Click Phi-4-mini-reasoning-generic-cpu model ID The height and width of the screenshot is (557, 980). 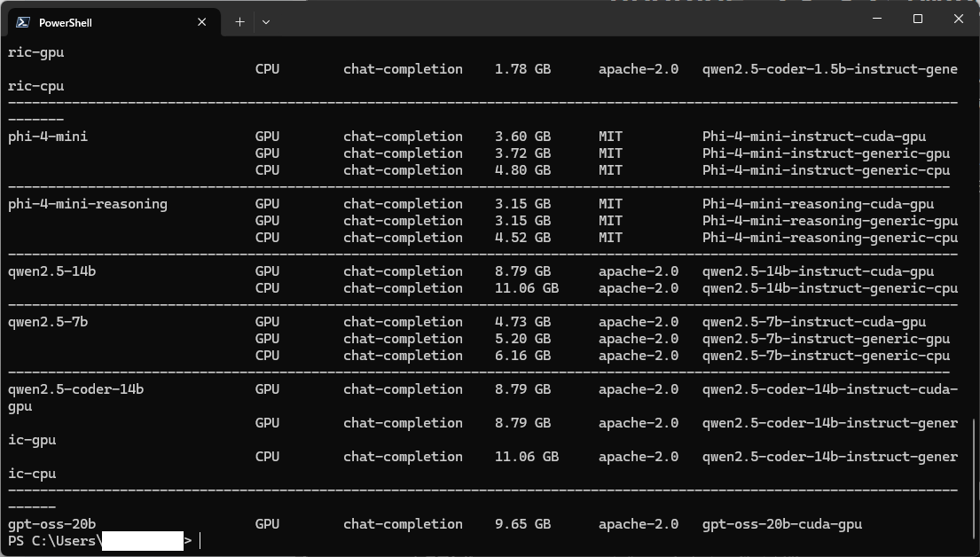[x=830, y=238]
